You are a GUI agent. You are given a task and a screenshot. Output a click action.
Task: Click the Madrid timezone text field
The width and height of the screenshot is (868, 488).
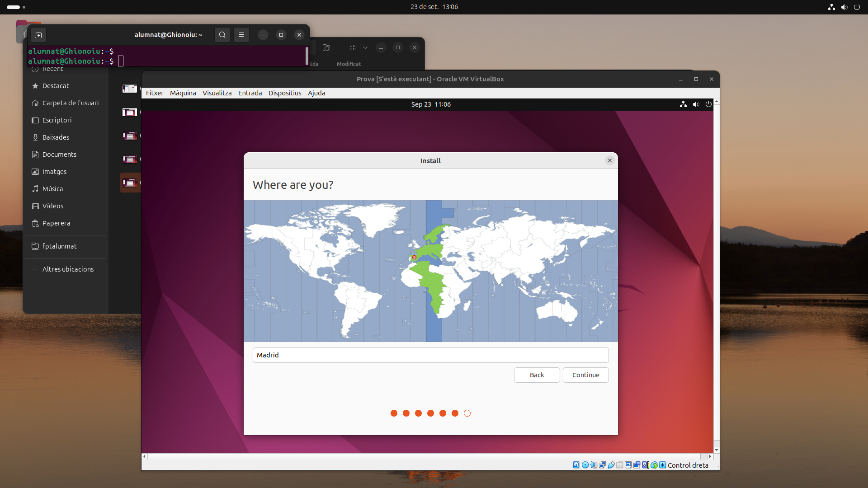point(430,355)
